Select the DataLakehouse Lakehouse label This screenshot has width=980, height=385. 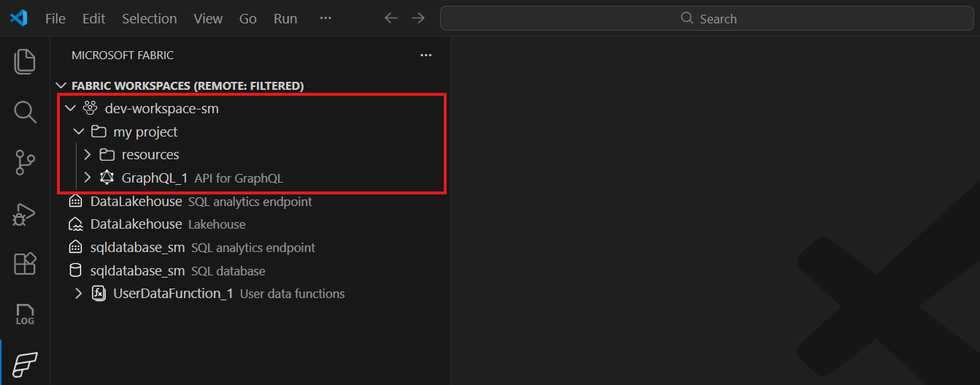168,224
